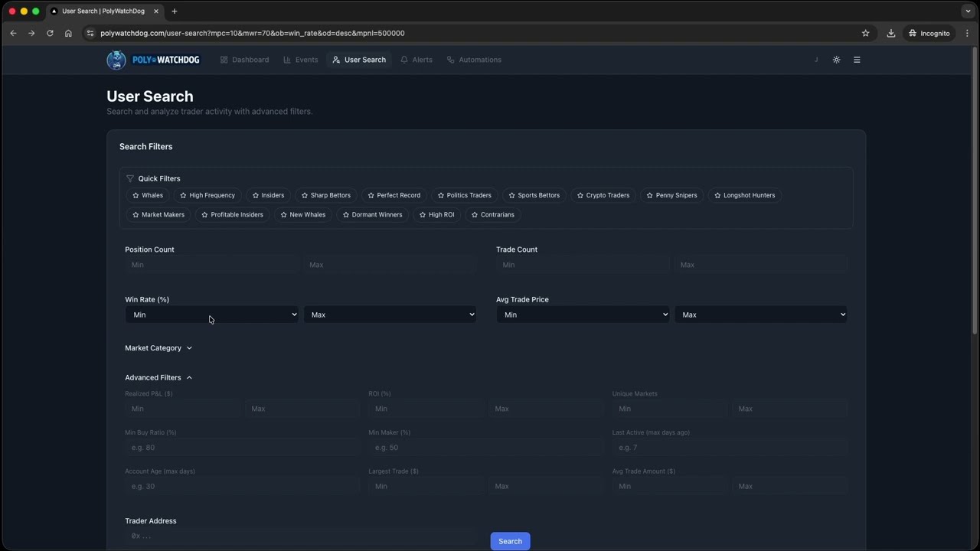Bookmark this page with the star icon
980x551 pixels.
(x=866, y=33)
